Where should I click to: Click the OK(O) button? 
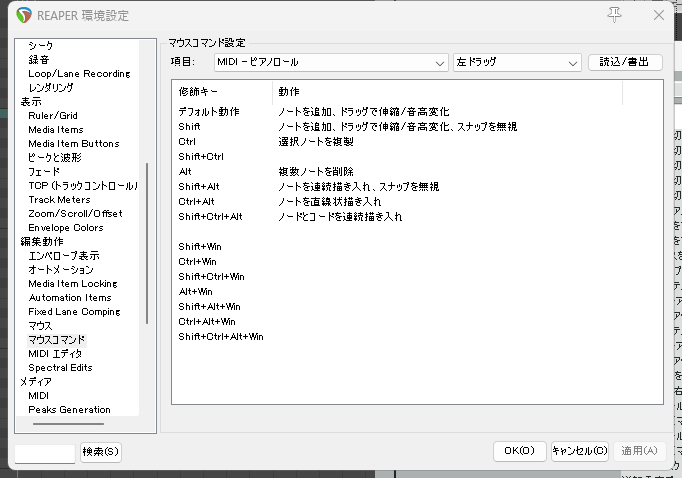519,451
